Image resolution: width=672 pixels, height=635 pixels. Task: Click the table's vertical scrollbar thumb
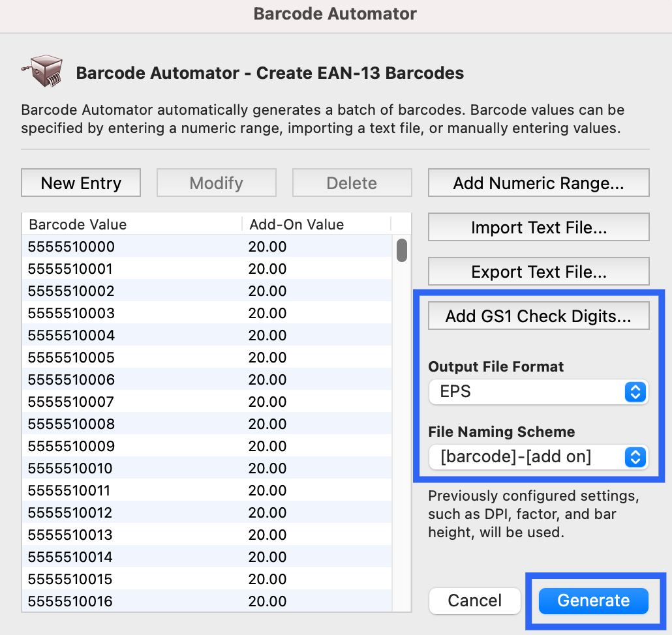coord(402,250)
